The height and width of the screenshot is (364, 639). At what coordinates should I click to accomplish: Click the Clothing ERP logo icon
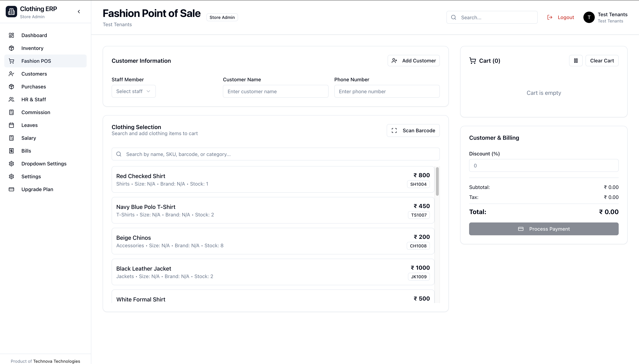(11, 12)
